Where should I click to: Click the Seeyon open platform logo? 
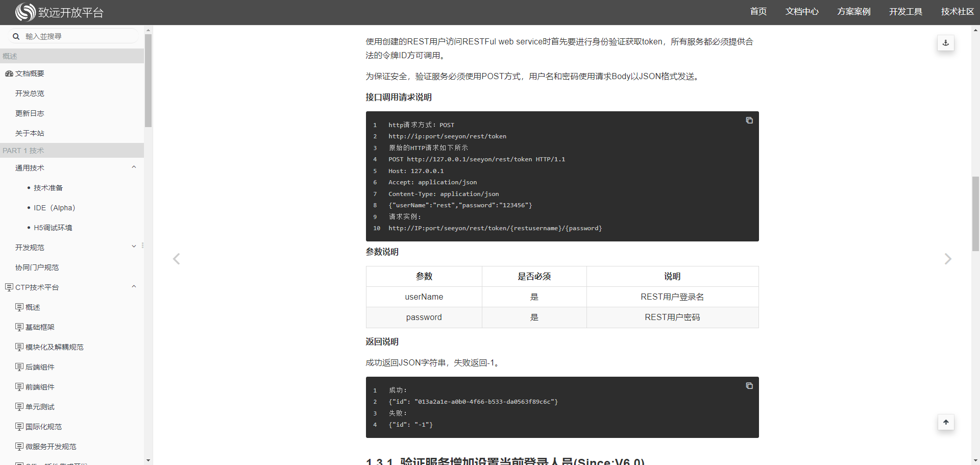pyautogui.click(x=59, y=12)
